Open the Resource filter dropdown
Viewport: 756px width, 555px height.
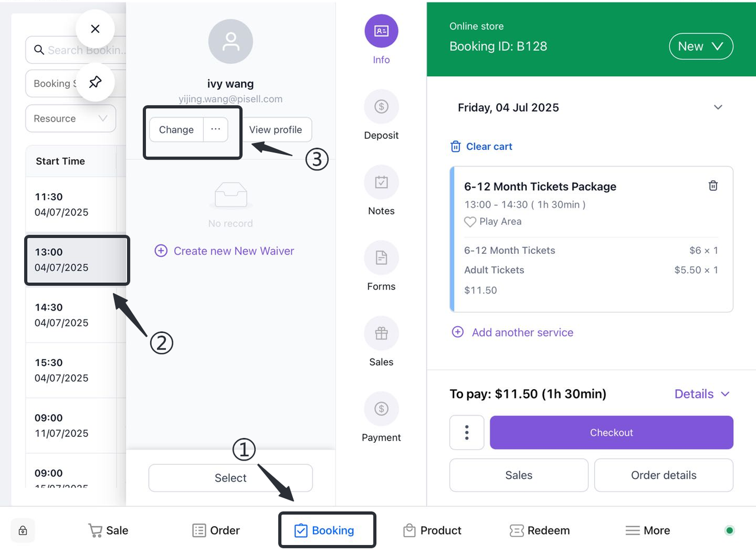[70, 119]
